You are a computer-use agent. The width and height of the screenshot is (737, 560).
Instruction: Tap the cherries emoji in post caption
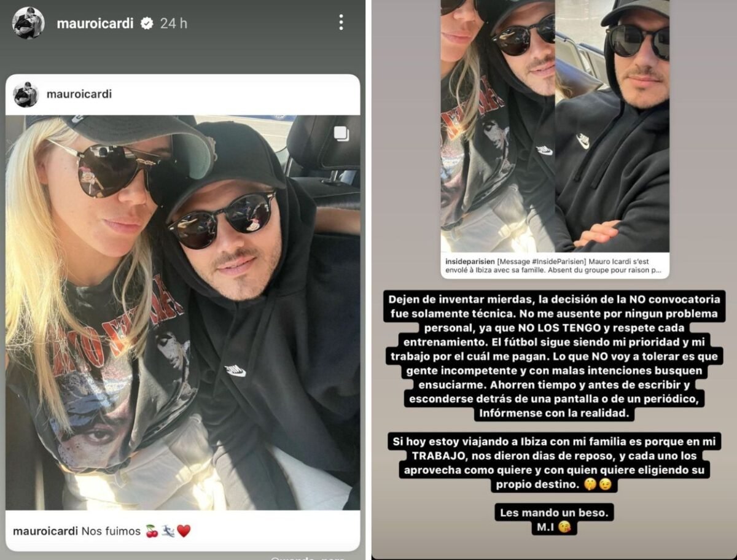152,531
